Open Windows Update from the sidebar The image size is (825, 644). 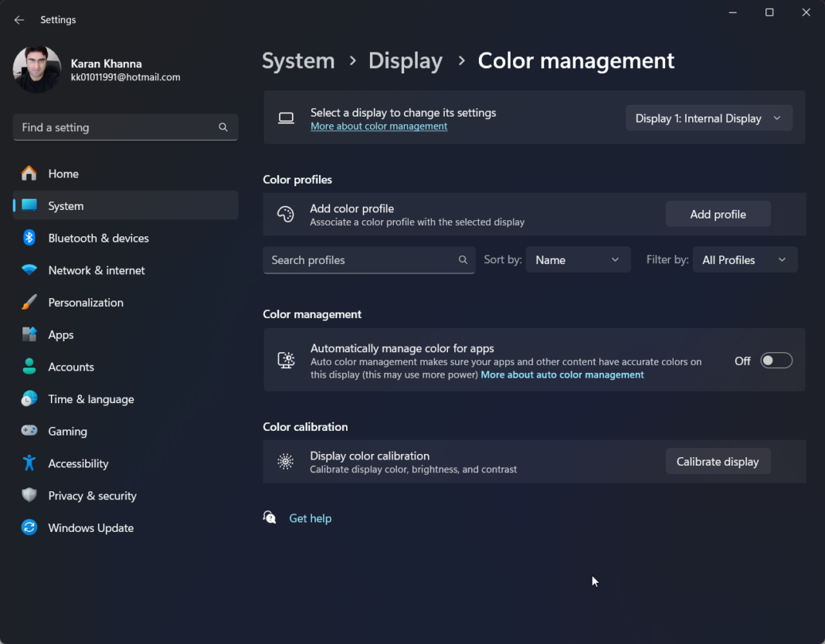tap(90, 527)
